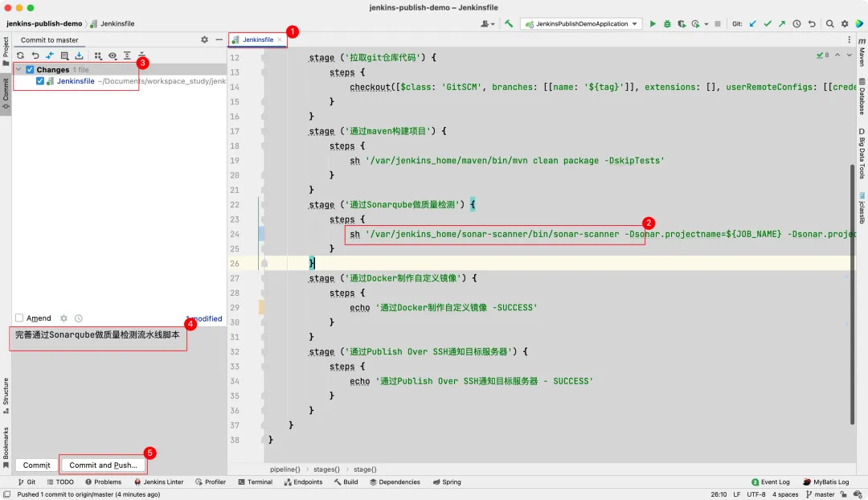
Task: Toggle the Changes checkbox
Action: (x=30, y=70)
